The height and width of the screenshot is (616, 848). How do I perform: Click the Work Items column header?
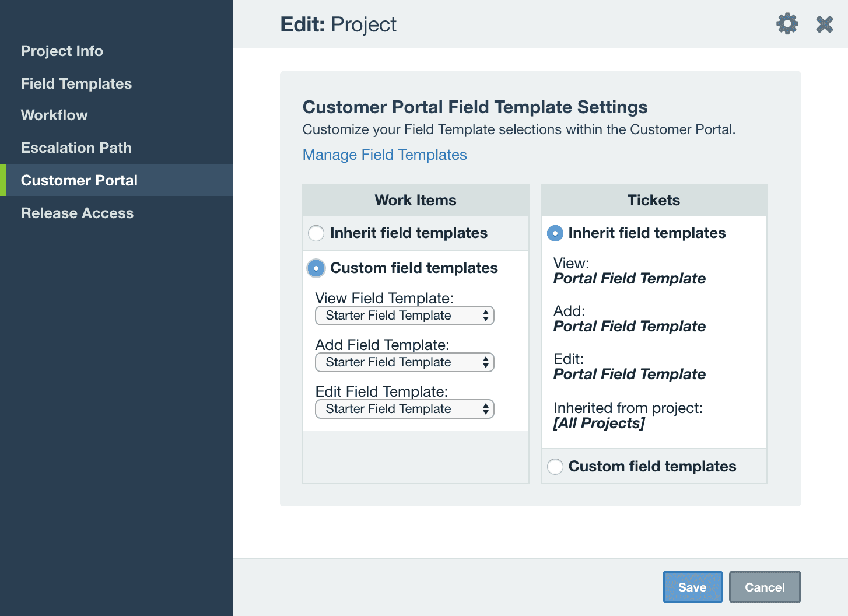click(x=416, y=200)
